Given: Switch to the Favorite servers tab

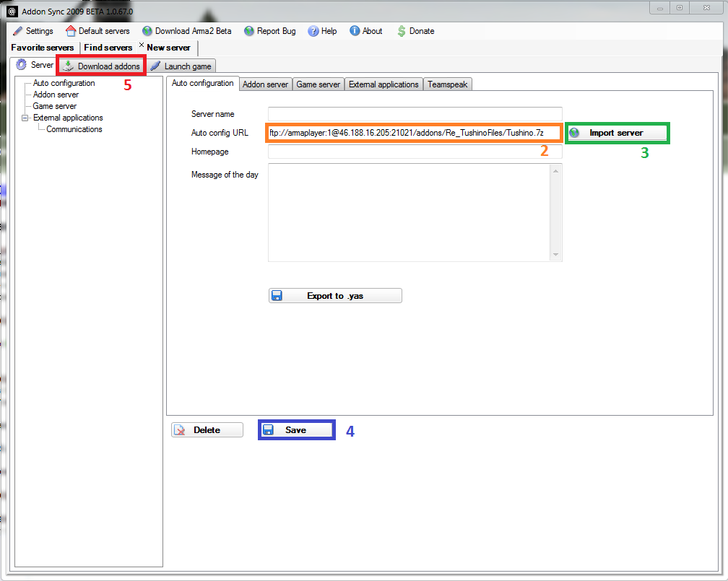Looking at the screenshot, I should [42, 48].
